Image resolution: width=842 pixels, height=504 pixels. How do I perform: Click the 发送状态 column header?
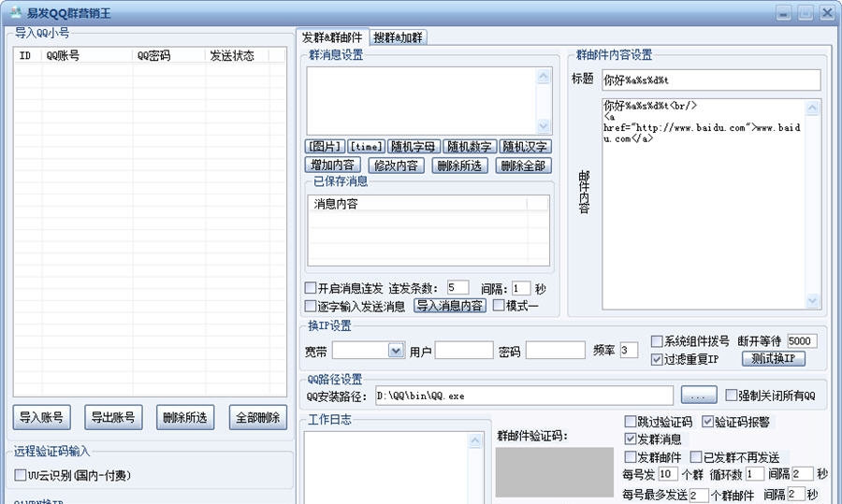(x=237, y=55)
